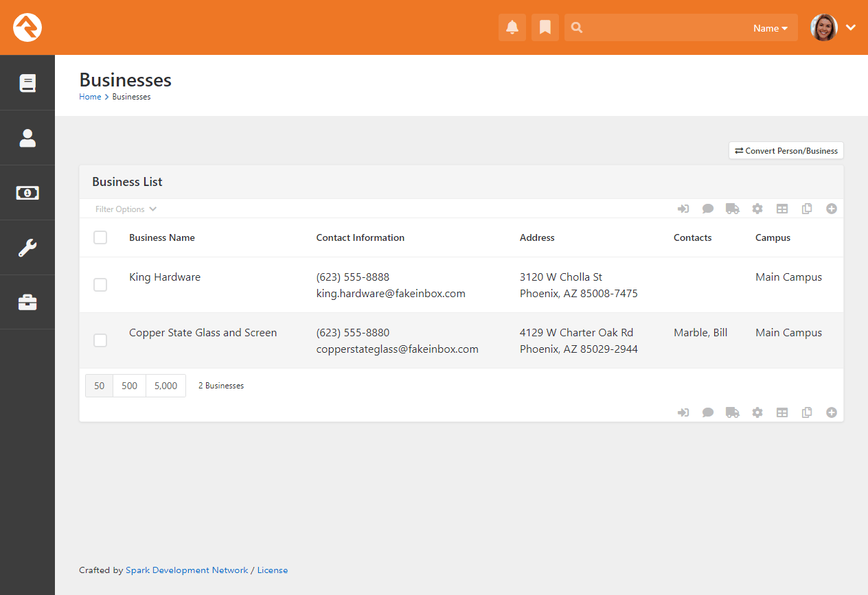Click bottom plus add icon below grid
The width and height of the screenshot is (868, 595).
coord(832,412)
